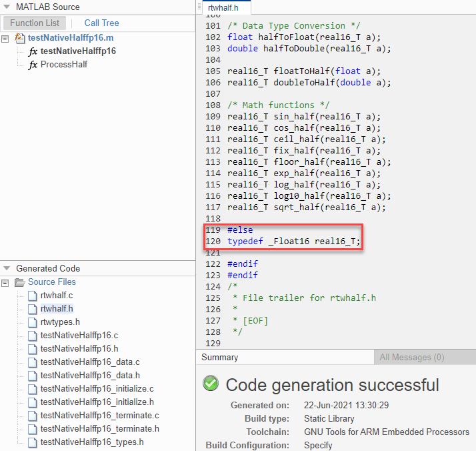Open testNativeHalffp16_initialize.c file
The height and width of the screenshot is (451, 476).
(97, 389)
